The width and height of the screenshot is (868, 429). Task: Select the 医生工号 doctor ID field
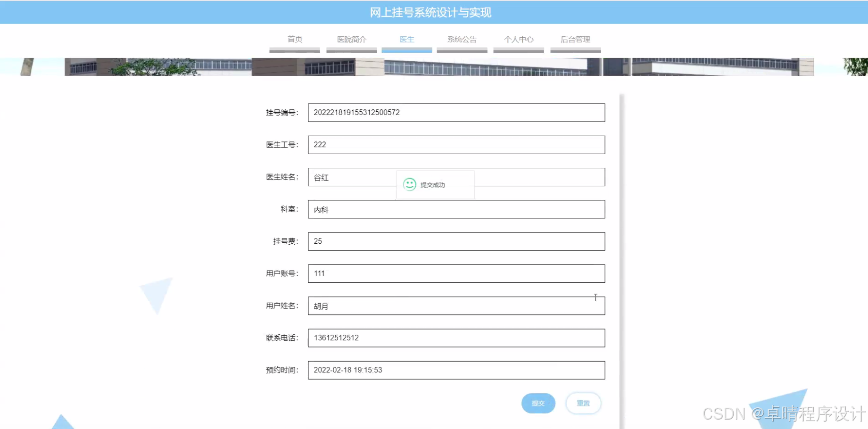456,145
